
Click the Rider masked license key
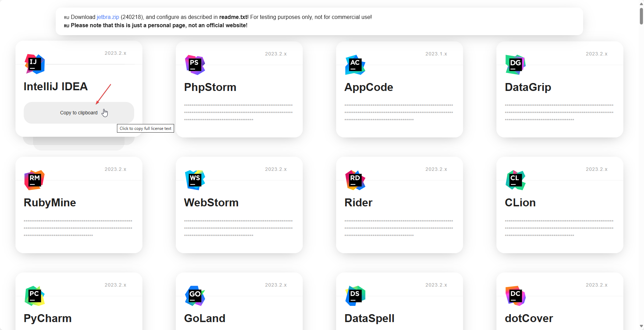[x=399, y=228]
